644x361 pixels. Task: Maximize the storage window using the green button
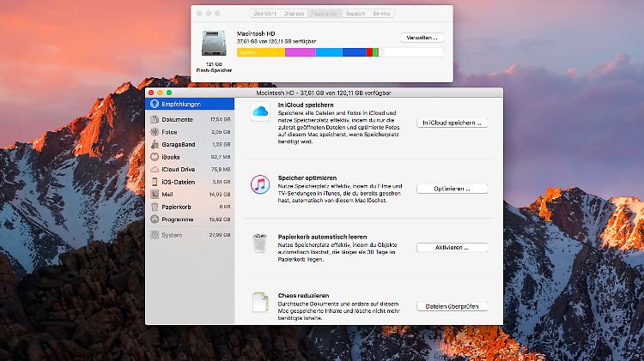click(x=169, y=93)
